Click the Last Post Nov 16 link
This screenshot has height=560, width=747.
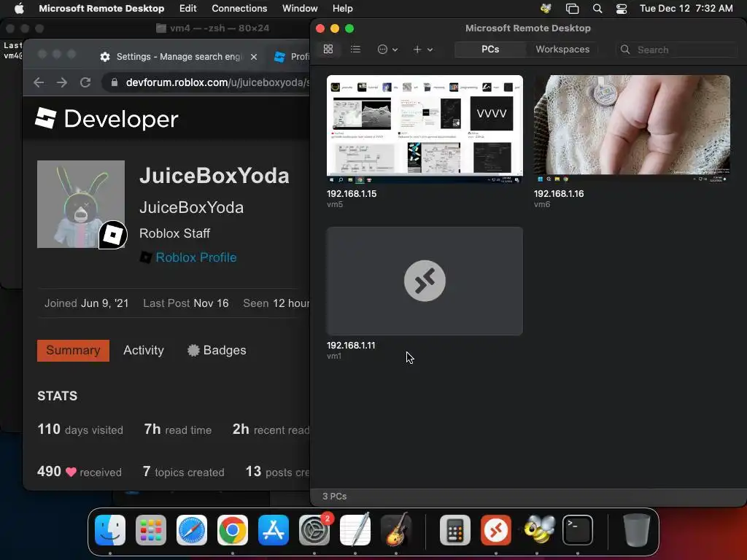186,303
